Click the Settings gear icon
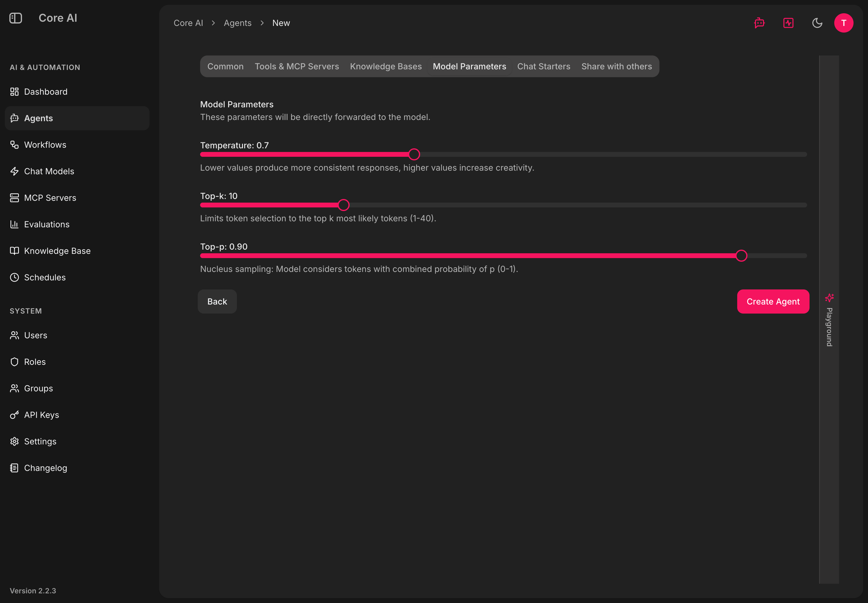This screenshot has width=868, height=603. [14, 441]
